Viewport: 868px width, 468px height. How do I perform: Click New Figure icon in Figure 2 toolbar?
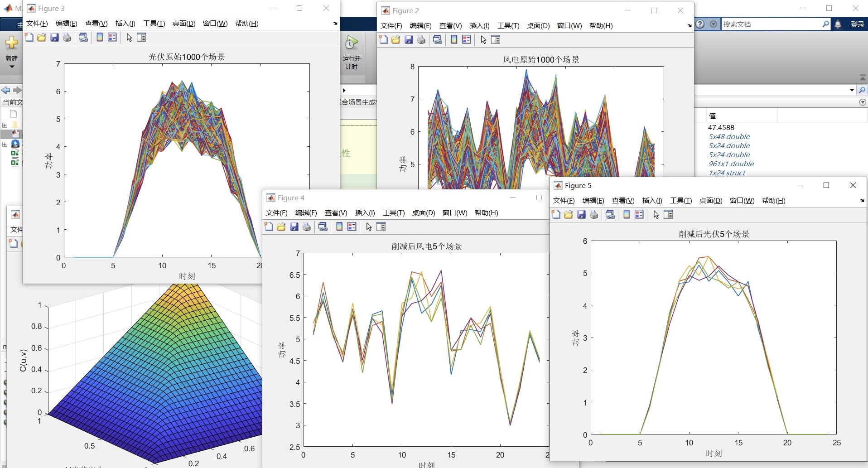383,40
